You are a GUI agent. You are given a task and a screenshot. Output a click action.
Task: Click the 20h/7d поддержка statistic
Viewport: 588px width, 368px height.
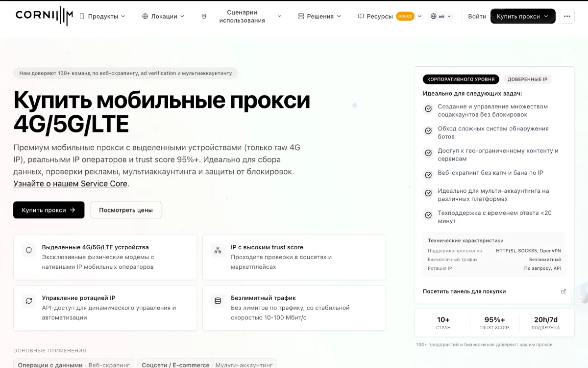(x=546, y=323)
